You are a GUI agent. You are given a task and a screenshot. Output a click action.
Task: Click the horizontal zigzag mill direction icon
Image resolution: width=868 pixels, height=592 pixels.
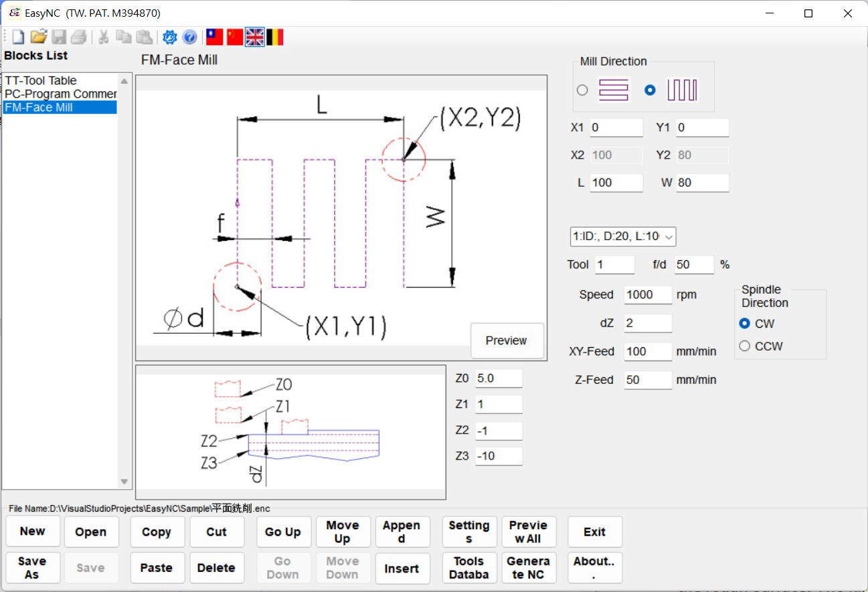614,90
